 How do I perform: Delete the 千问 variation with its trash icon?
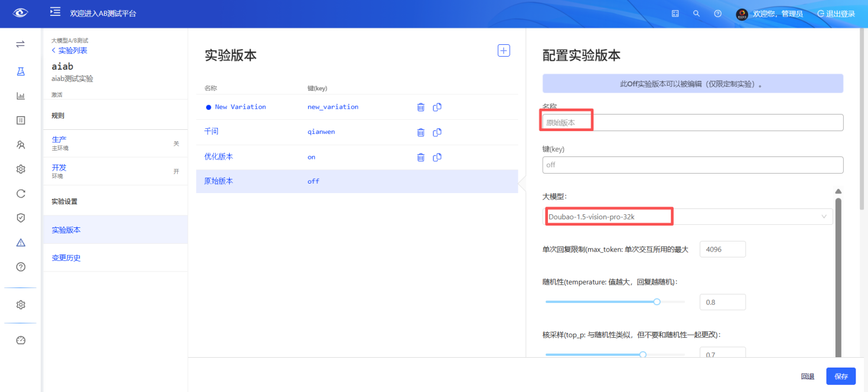(420, 132)
